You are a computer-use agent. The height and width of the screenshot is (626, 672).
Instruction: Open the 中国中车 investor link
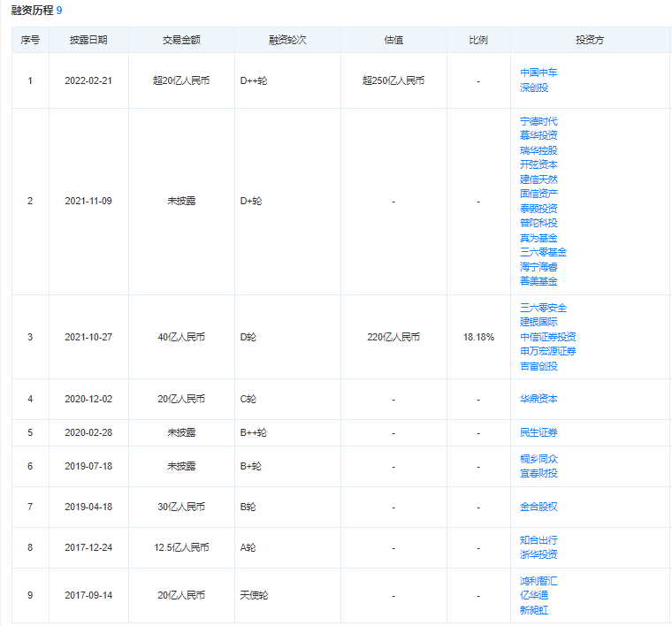(538, 73)
